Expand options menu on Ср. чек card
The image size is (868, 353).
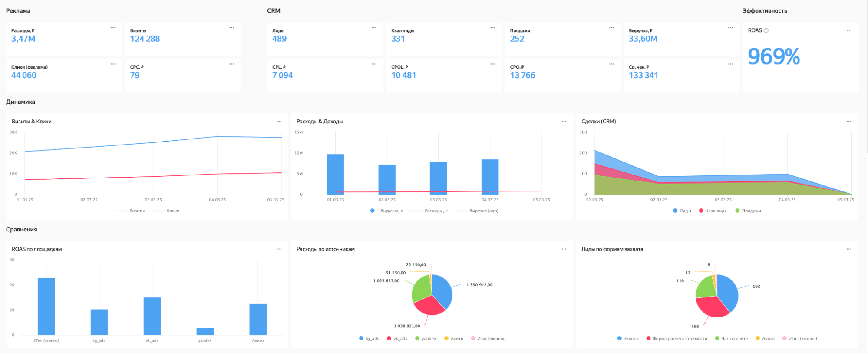pos(730,64)
